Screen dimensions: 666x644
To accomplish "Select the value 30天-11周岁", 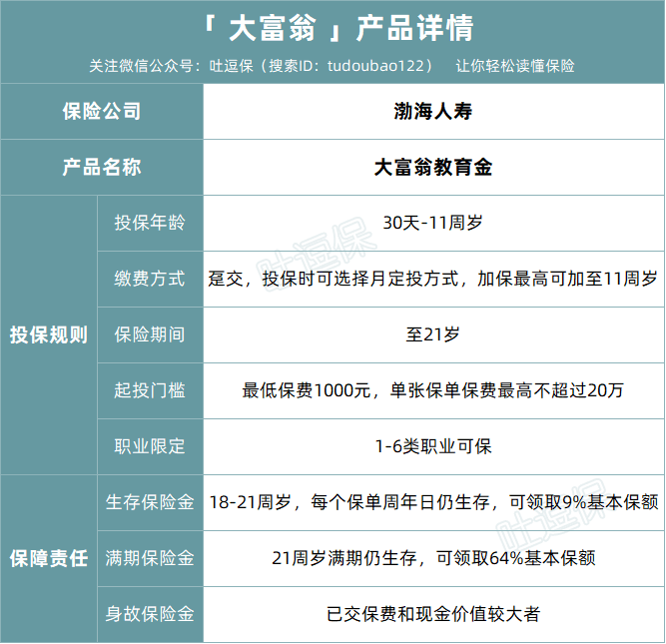I will coord(433,223).
